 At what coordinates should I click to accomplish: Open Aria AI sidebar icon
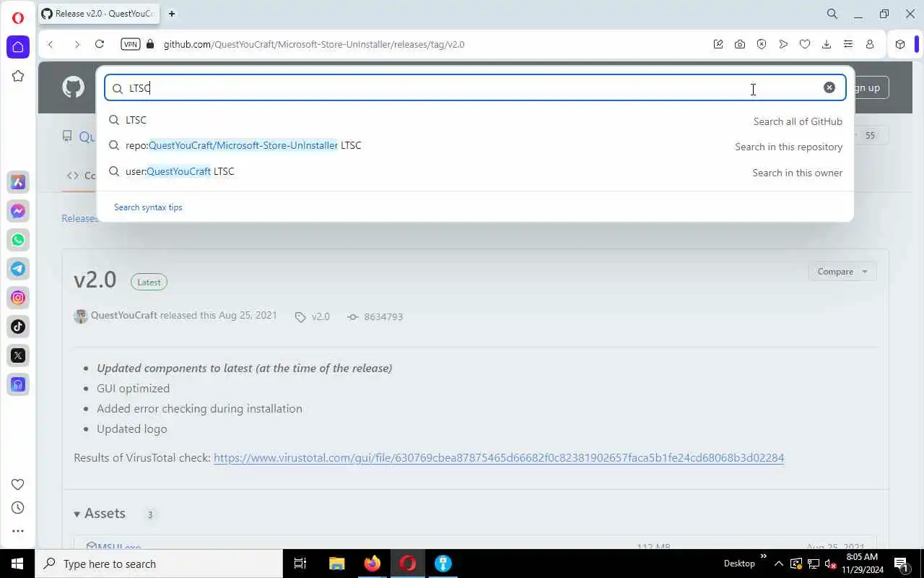pyautogui.click(x=18, y=182)
